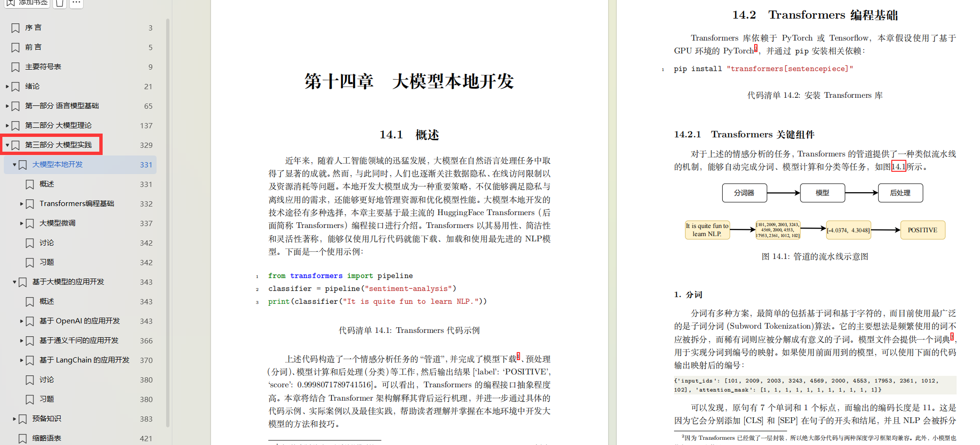
Task: Expand the 大模型微调 arrow
Action: (x=21, y=223)
